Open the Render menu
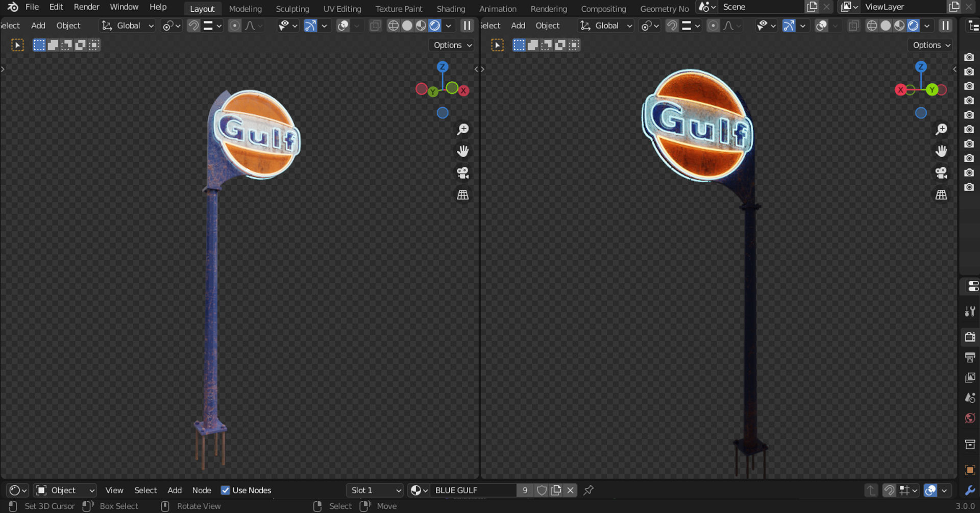The width and height of the screenshot is (980, 513). click(86, 7)
